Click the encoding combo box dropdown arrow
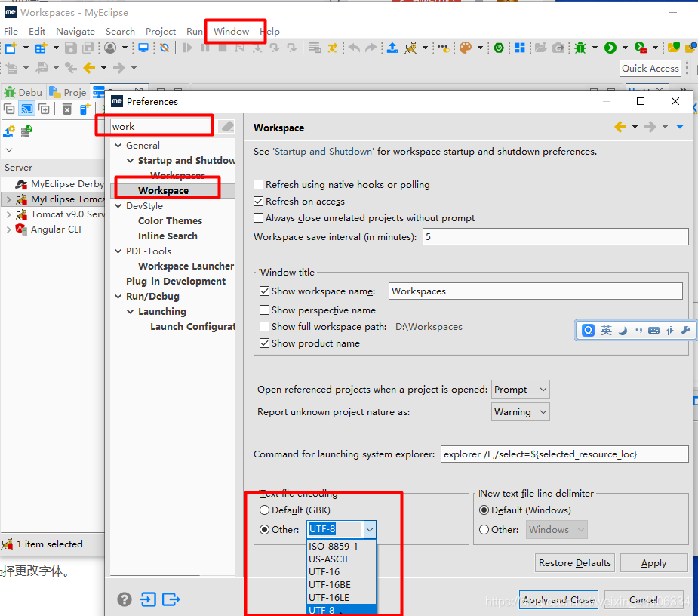The width and height of the screenshot is (698, 616). click(370, 530)
